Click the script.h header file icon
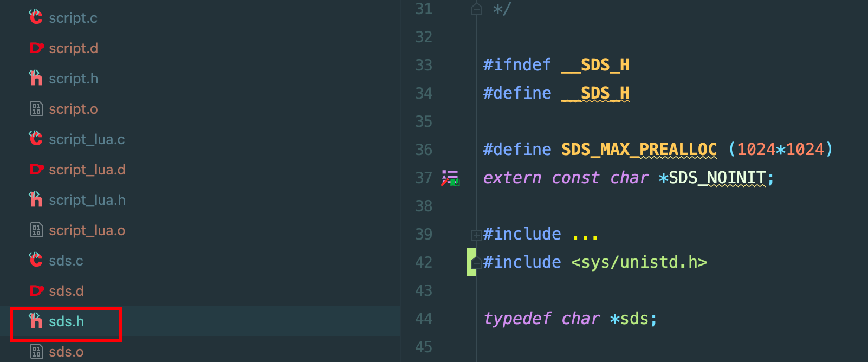 click(x=36, y=79)
